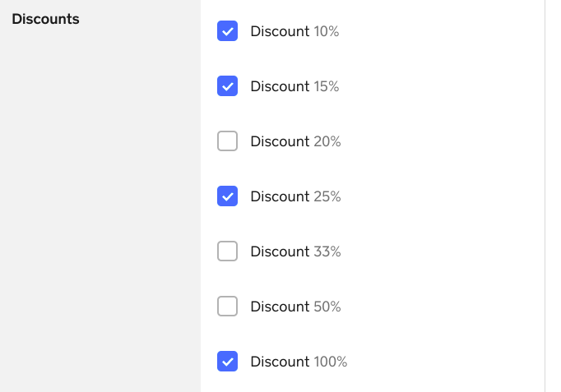Click the "Discount" label beside 50%
The height and width of the screenshot is (392, 561).
click(x=280, y=307)
